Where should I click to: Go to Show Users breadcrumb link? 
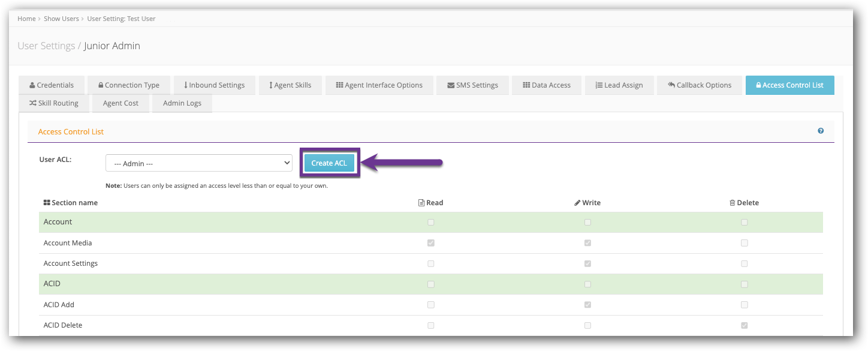(x=61, y=18)
